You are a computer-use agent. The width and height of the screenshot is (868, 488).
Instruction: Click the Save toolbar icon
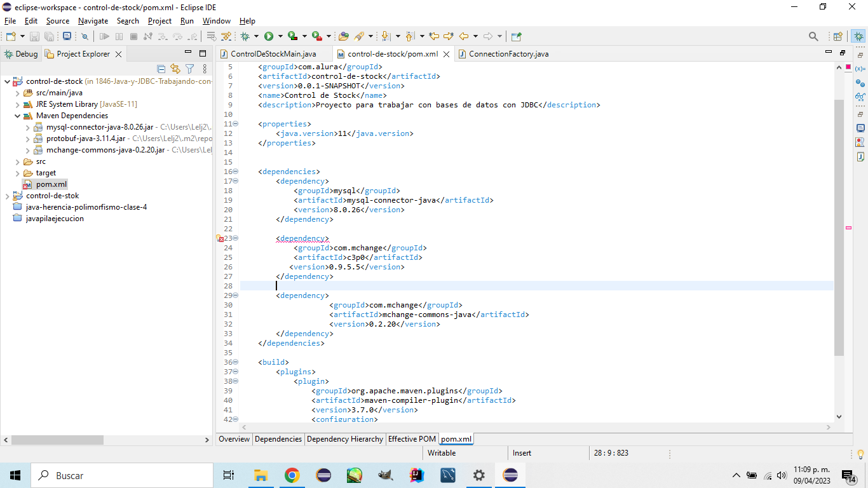click(34, 36)
